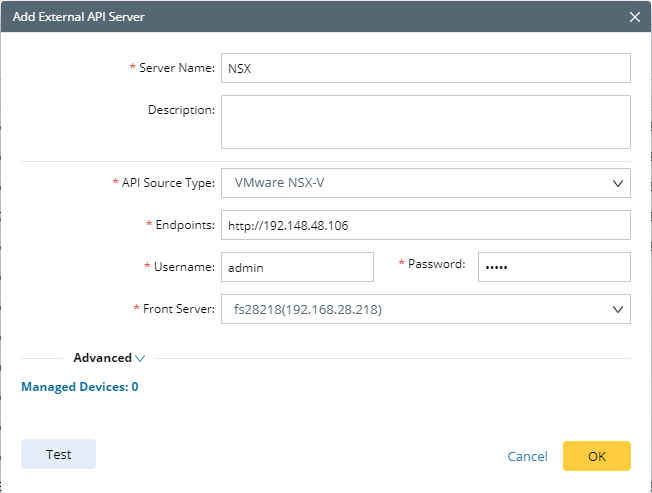Click the Endpoints URL field

pyautogui.click(x=425, y=226)
